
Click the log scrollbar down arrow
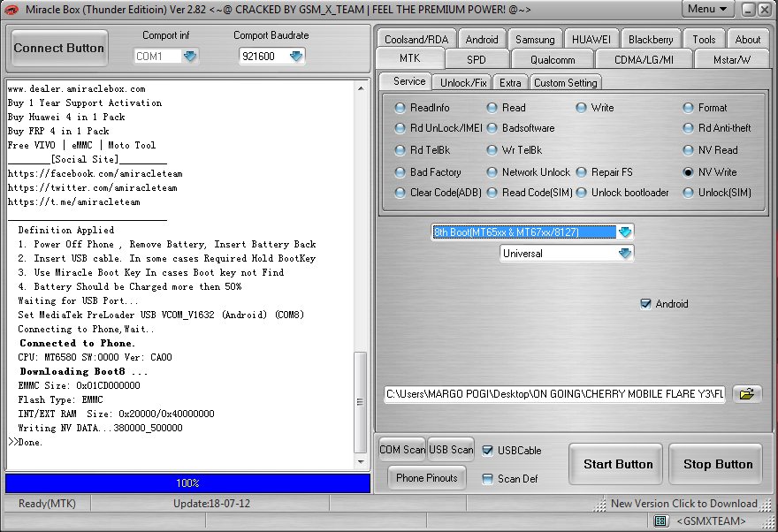361,462
